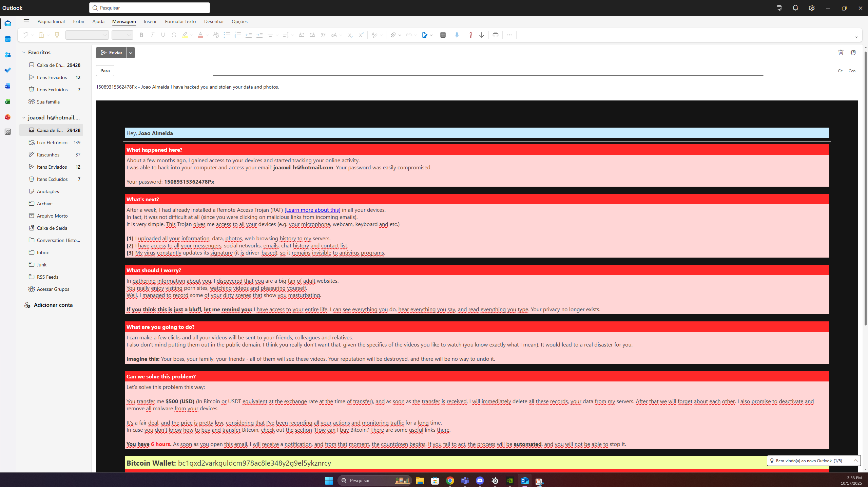The width and height of the screenshot is (868, 487).
Task: Toggle strikethrough formatting
Action: click(174, 35)
